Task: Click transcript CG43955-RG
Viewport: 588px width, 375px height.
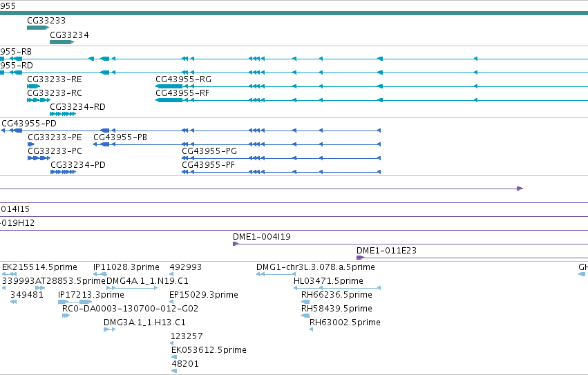Action: [183, 79]
